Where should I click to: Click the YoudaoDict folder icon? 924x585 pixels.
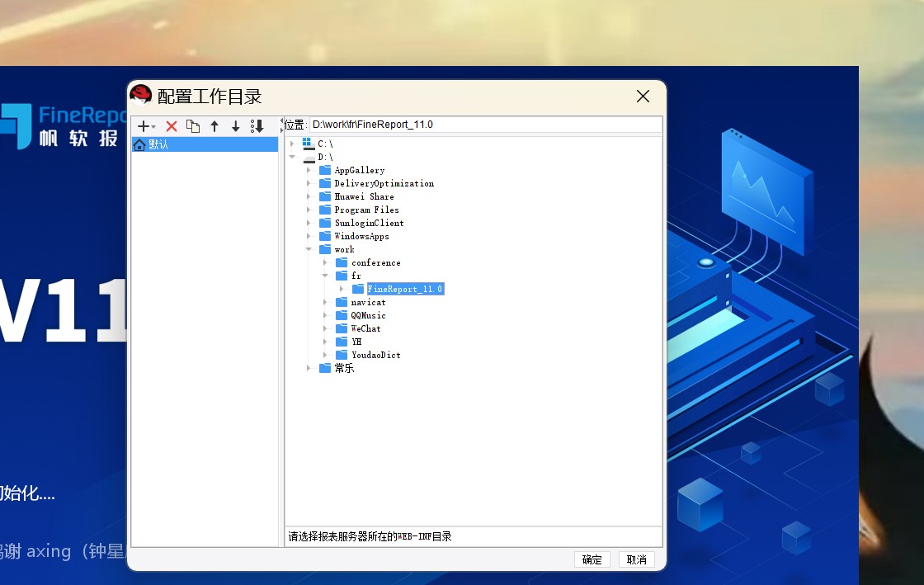(342, 355)
